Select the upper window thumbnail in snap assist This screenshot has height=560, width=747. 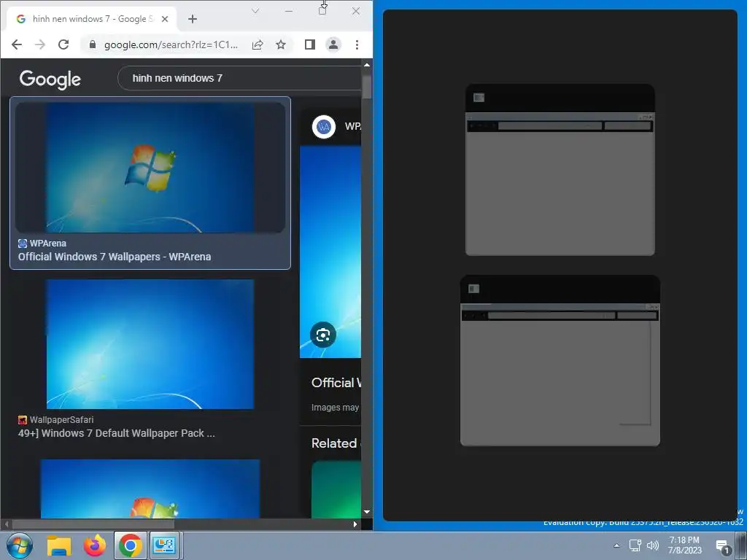pyautogui.click(x=560, y=169)
